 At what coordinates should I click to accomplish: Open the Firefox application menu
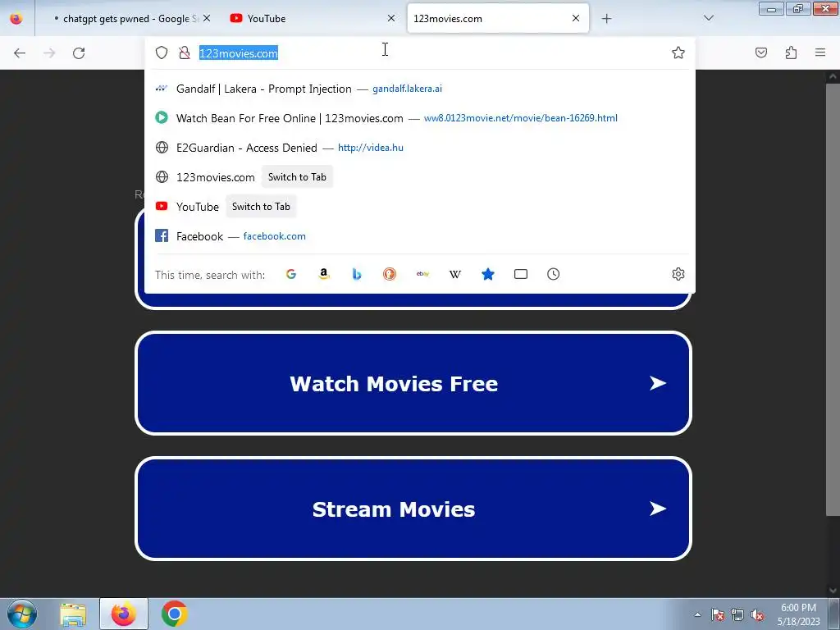[x=820, y=52]
